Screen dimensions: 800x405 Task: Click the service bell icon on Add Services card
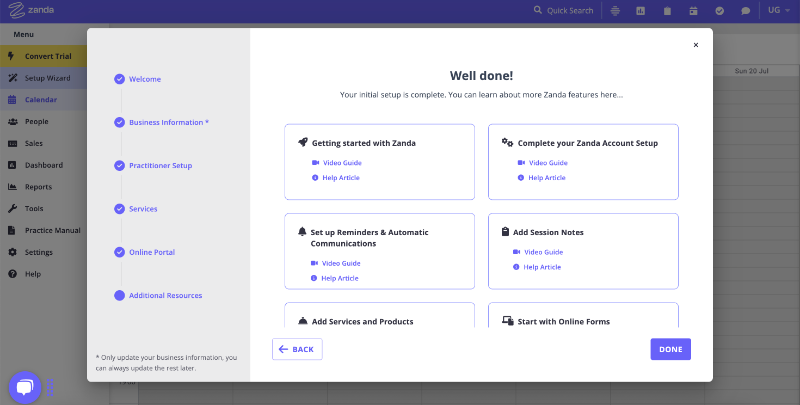(x=303, y=321)
